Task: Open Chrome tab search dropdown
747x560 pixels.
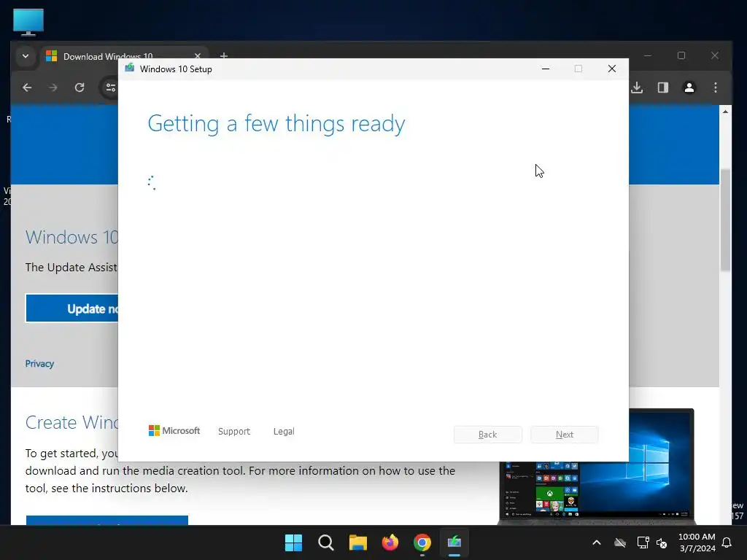Action: (x=26, y=56)
